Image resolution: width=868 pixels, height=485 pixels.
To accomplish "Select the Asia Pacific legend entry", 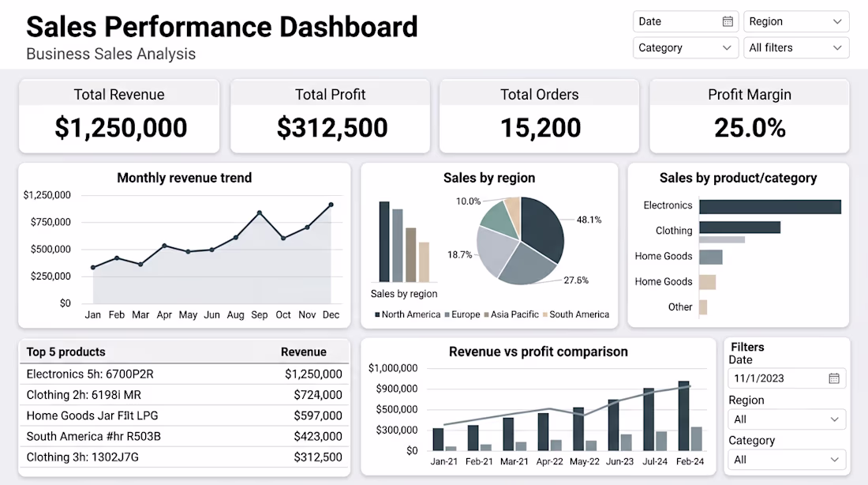I will (511, 315).
